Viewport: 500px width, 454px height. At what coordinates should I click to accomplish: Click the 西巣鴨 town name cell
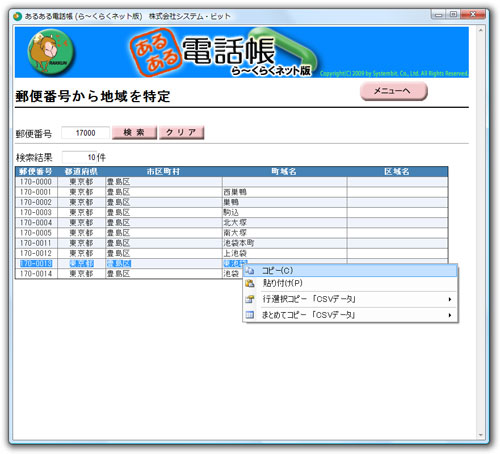click(x=284, y=192)
